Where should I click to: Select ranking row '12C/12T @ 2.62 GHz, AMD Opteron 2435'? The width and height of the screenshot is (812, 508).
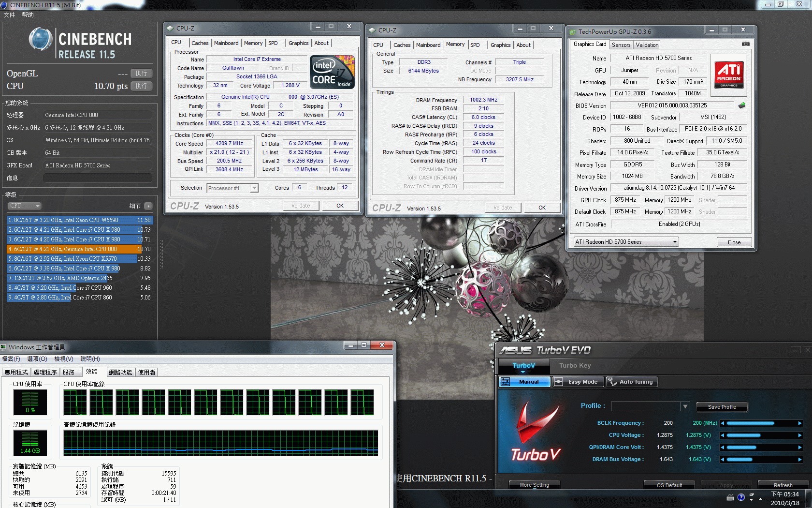tap(79, 278)
